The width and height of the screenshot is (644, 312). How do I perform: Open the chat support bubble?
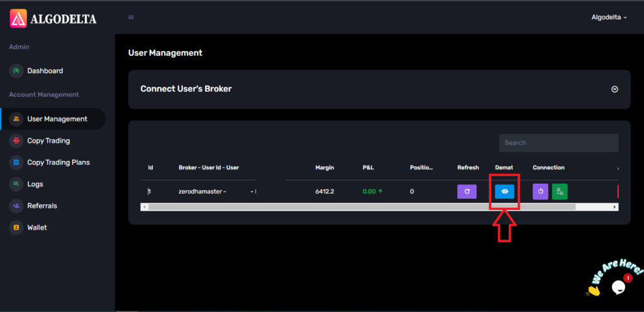point(618,287)
